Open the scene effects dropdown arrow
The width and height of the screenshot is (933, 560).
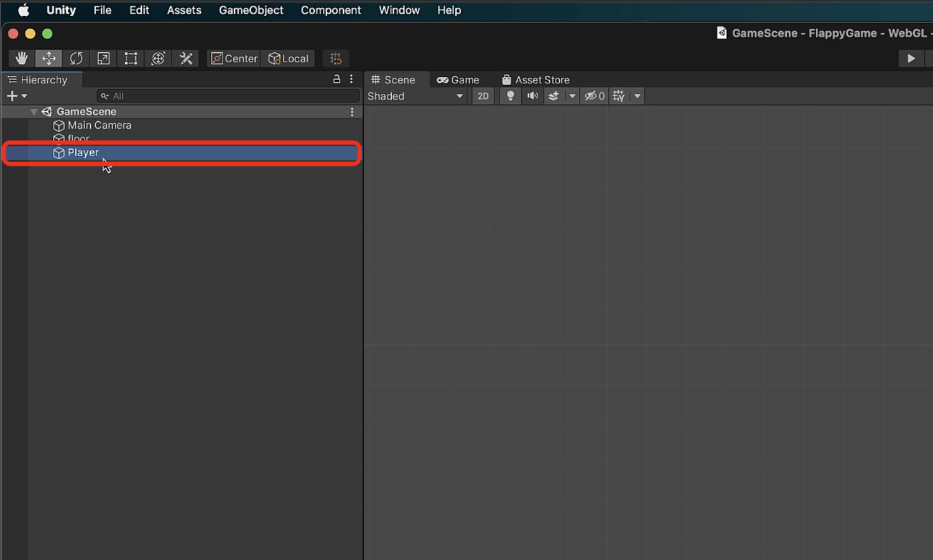click(572, 96)
